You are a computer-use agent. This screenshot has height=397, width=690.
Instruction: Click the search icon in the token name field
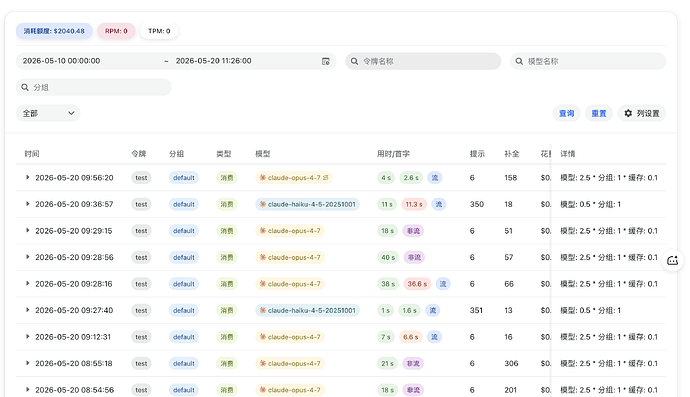click(x=354, y=61)
